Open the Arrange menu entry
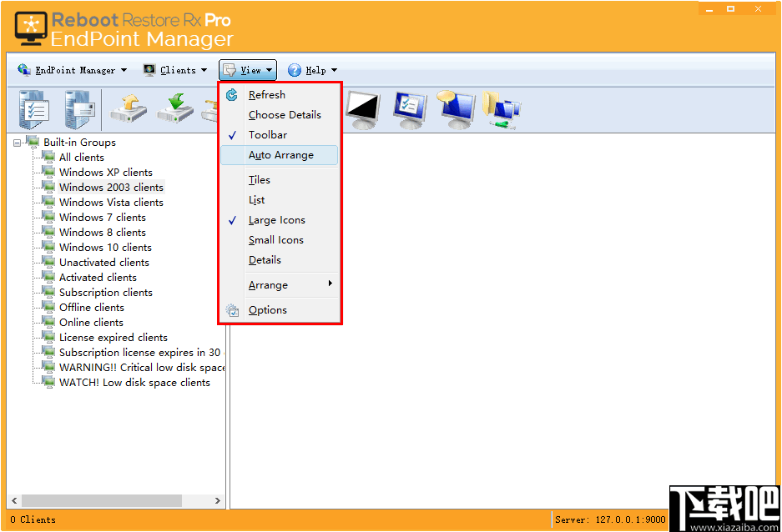 [x=279, y=285]
